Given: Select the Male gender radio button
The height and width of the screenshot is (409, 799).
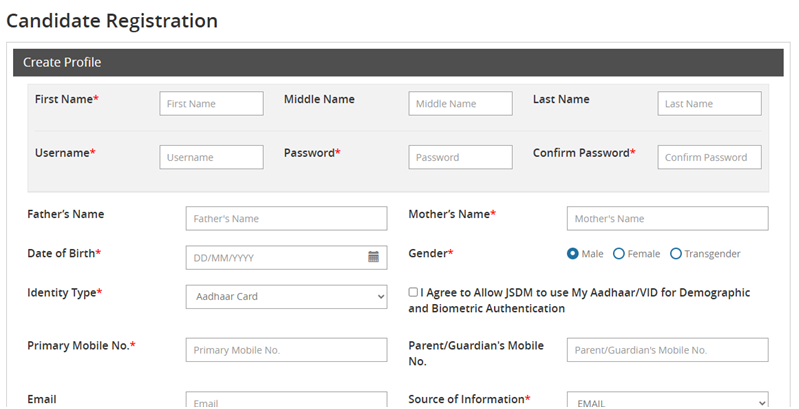Looking at the screenshot, I should point(573,254).
